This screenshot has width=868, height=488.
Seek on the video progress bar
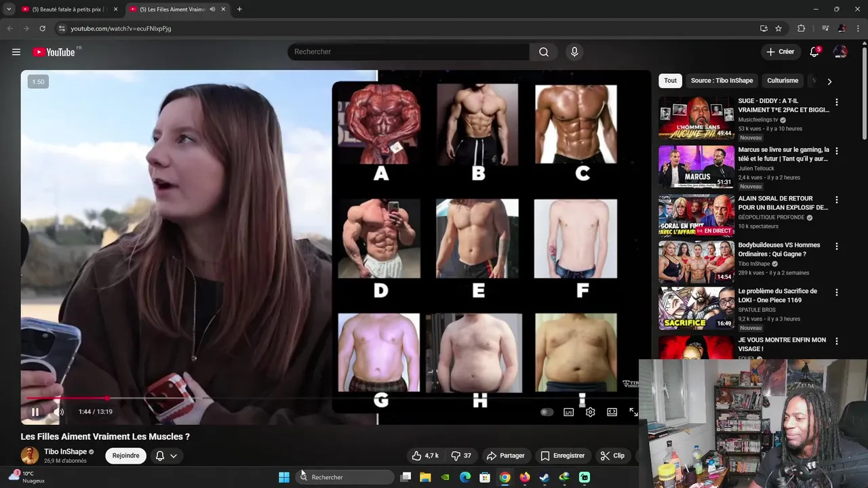[336, 399]
